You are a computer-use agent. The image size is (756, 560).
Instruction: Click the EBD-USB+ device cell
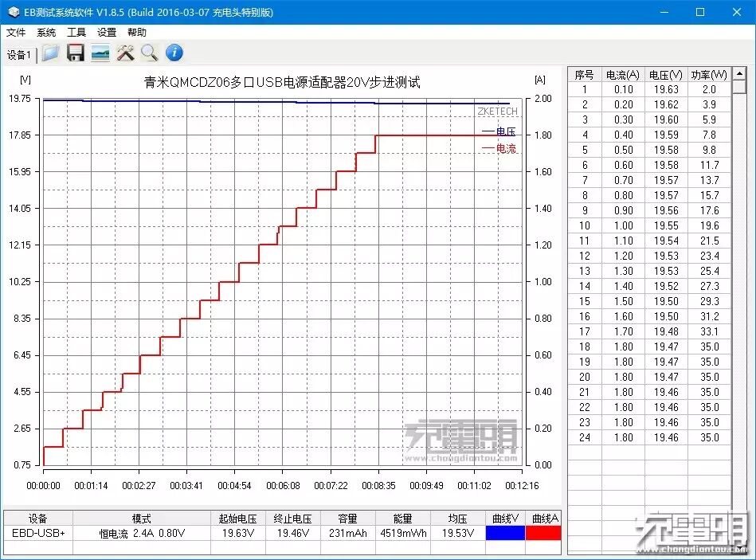tap(38, 533)
